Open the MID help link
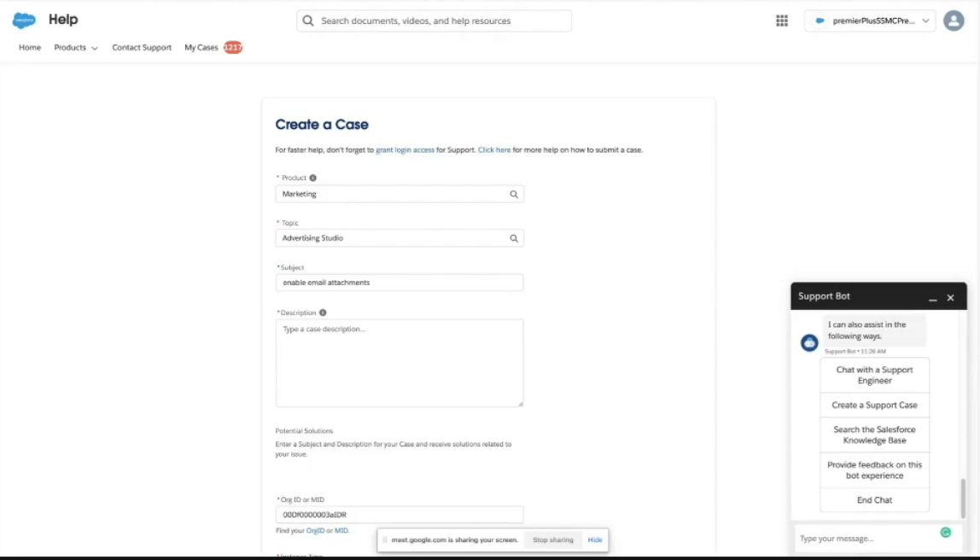The height and width of the screenshot is (560, 980). tap(341, 531)
